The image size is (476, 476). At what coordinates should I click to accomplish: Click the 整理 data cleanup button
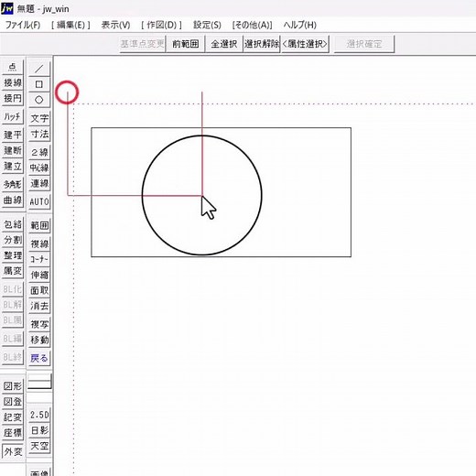pyautogui.click(x=13, y=255)
